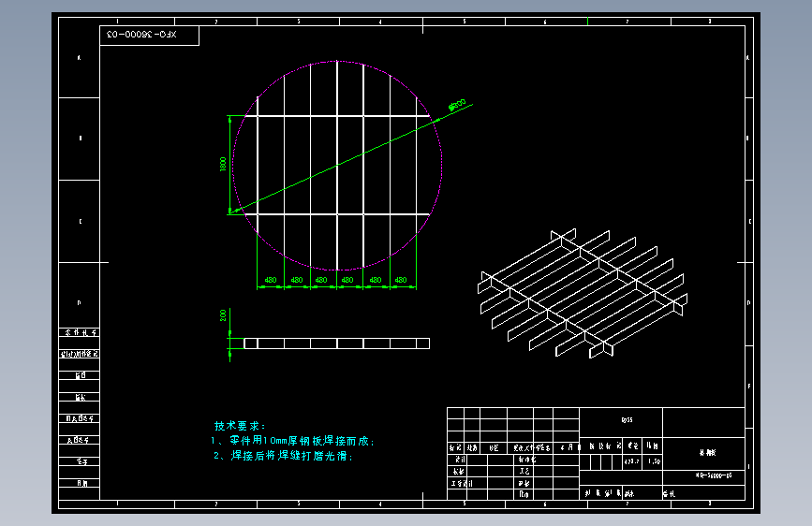Select the last 480 spacing dimension on the right
The height and width of the screenshot is (526, 812).
click(x=401, y=280)
